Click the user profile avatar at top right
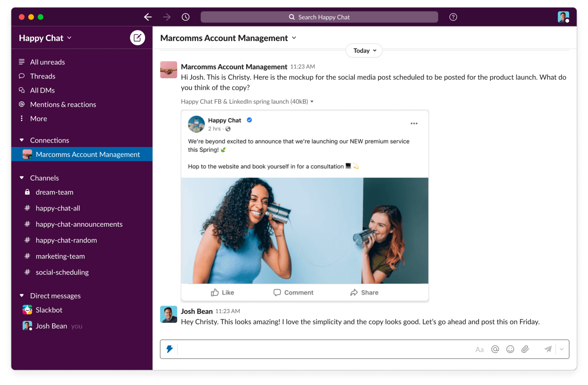588x385 pixels. tap(563, 17)
